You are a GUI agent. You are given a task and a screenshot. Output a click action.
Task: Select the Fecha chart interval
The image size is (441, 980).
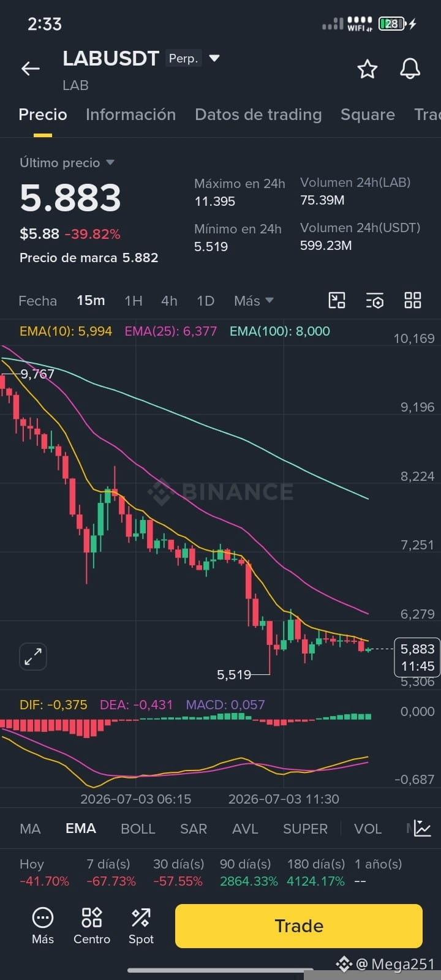(x=37, y=301)
